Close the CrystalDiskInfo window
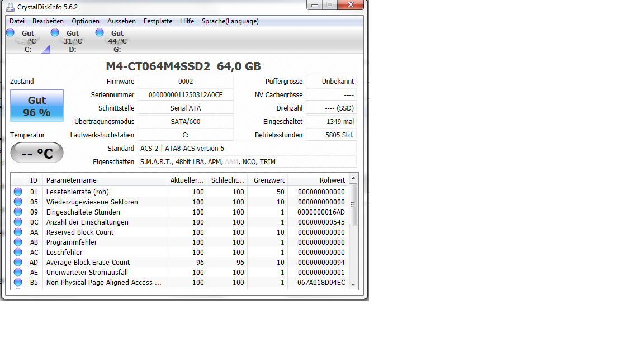644x362 pixels. (351, 5)
